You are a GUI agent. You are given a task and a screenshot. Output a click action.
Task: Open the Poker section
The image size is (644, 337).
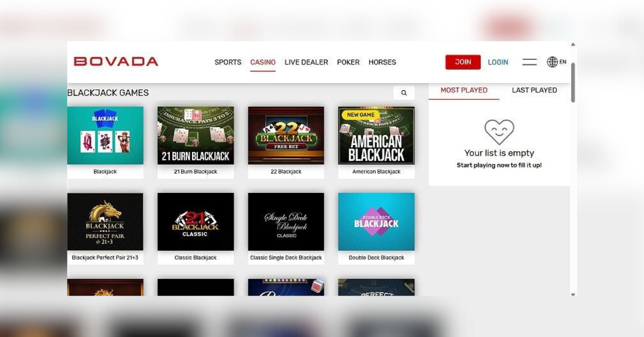(x=348, y=62)
